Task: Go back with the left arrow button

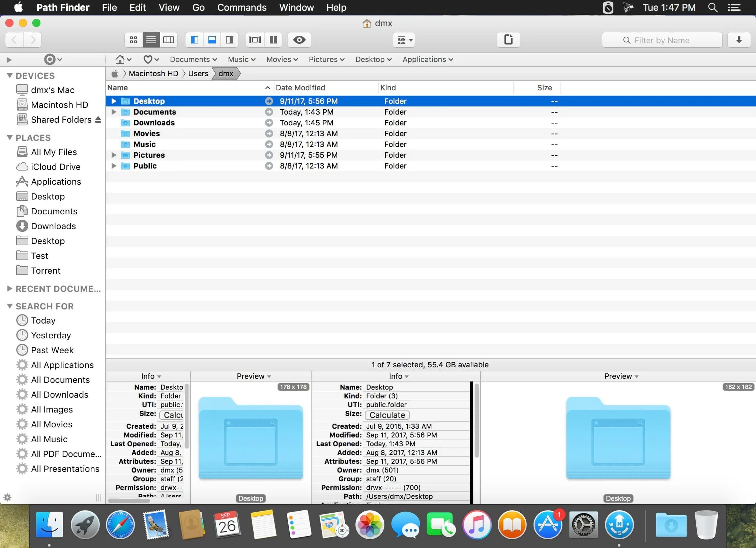Action: click(x=14, y=40)
